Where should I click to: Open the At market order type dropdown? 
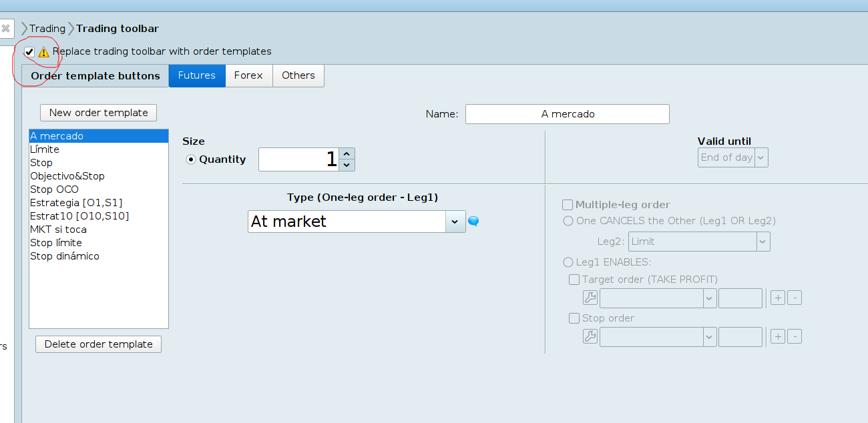[x=455, y=222]
